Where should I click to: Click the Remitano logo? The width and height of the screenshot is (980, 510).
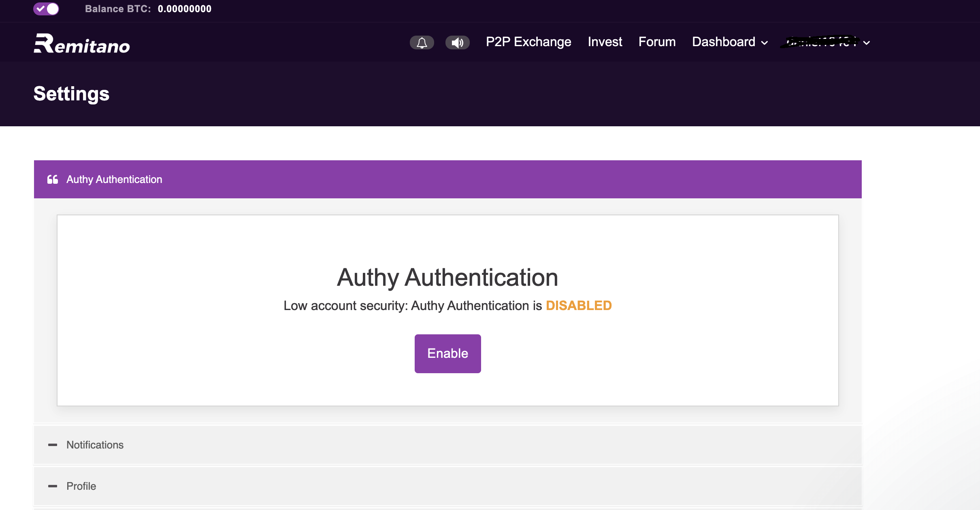click(82, 44)
